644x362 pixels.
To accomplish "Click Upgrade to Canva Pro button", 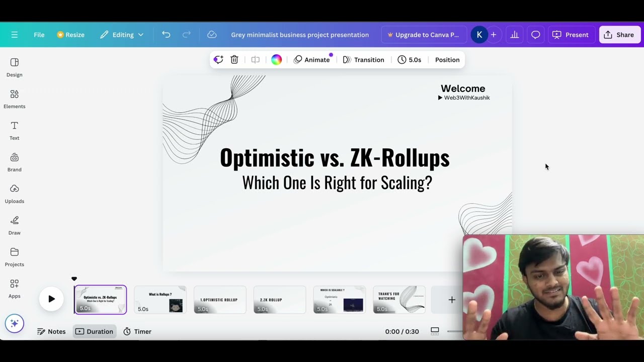I will (x=424, y=35).
